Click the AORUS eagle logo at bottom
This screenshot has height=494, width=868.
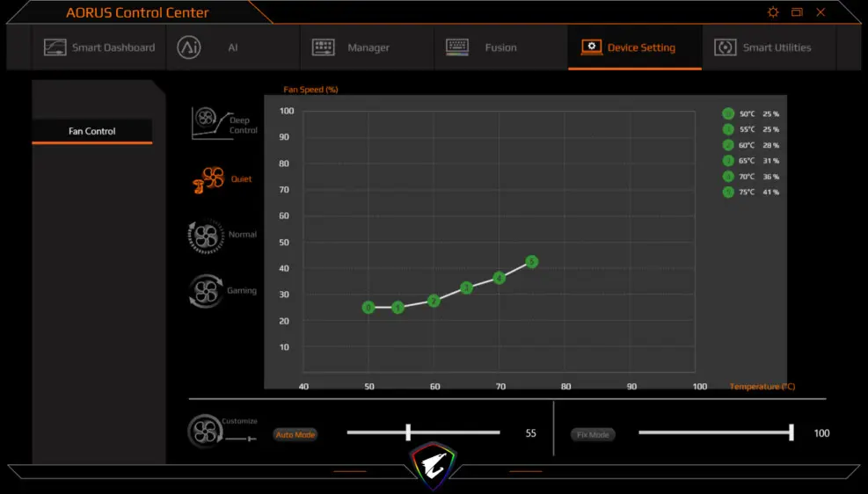coord(434,466)
